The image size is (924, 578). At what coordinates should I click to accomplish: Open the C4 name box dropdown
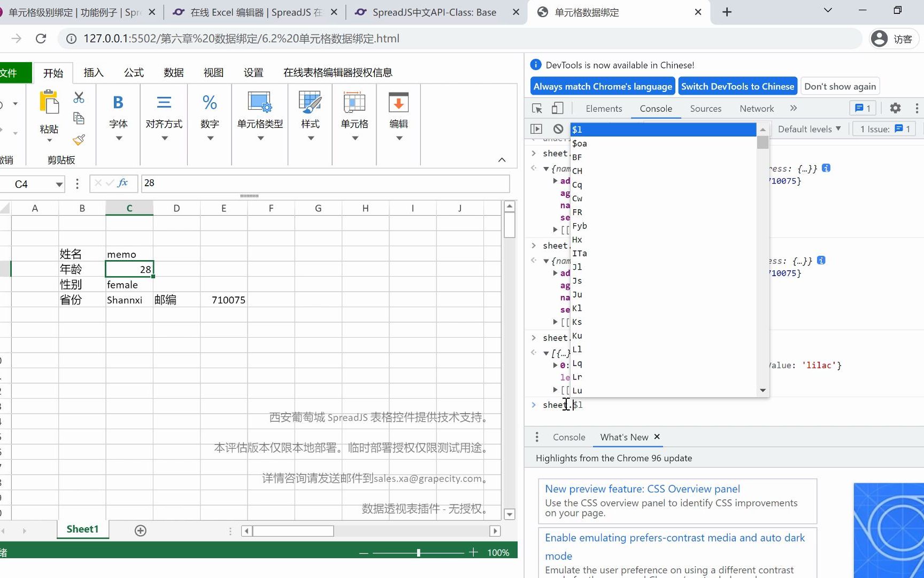point(59,185)
